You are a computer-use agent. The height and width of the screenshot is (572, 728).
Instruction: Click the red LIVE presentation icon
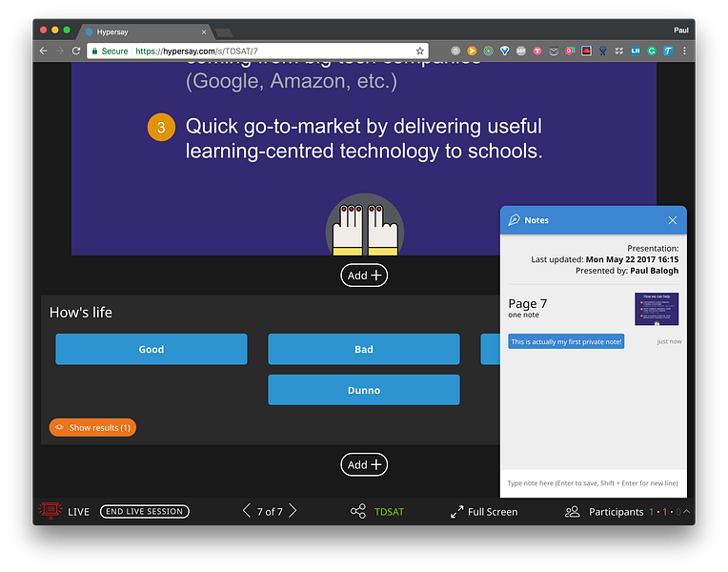coord(51,510)
